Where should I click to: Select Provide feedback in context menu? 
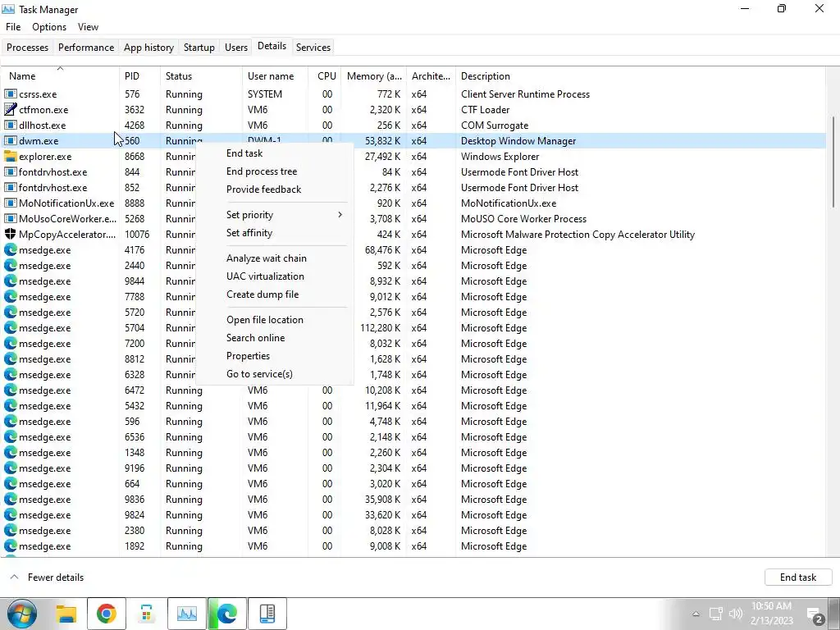(x=274, y=189)
